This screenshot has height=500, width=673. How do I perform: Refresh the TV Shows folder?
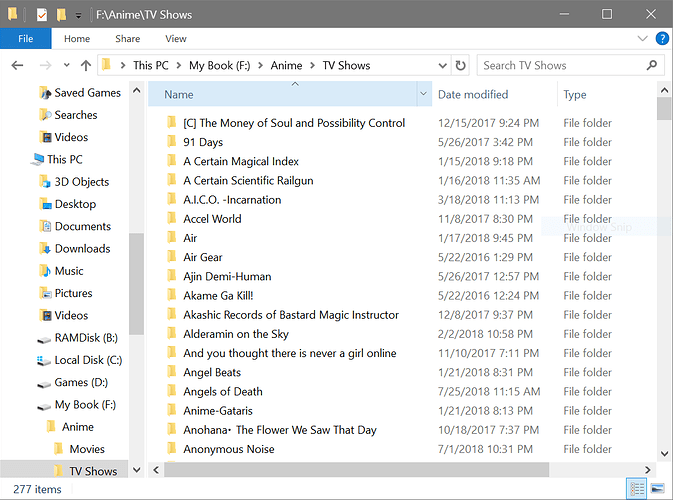pyautogui.click(x=461, y=65)
